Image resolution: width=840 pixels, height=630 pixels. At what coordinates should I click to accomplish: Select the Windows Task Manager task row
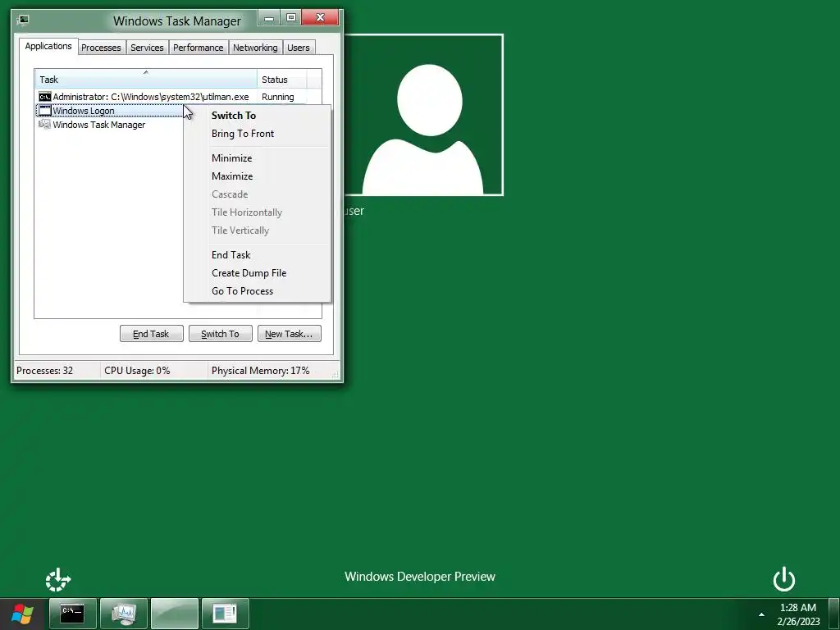[110, 125]
